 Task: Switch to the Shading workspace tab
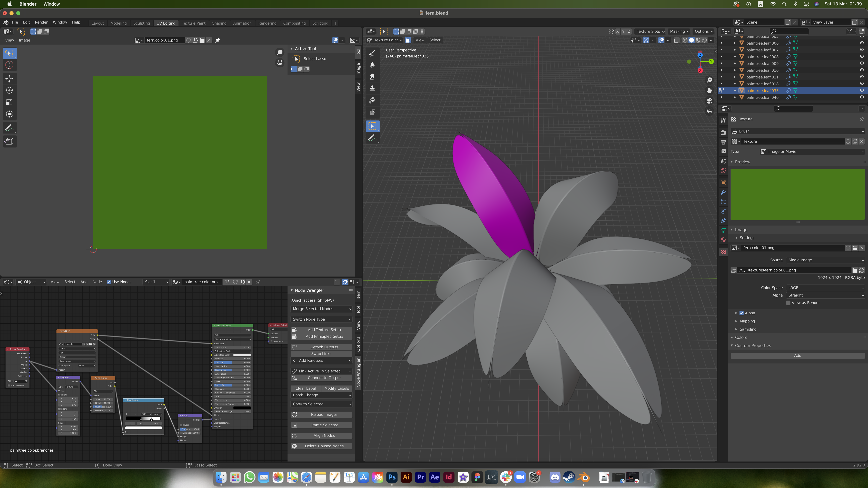coord(219,23)
